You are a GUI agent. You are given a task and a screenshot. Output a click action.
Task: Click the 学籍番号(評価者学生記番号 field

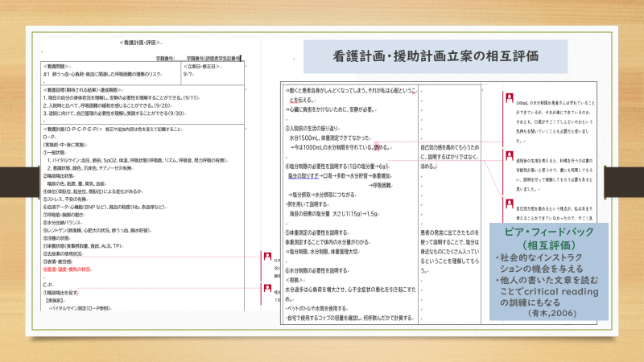[213, 58]
